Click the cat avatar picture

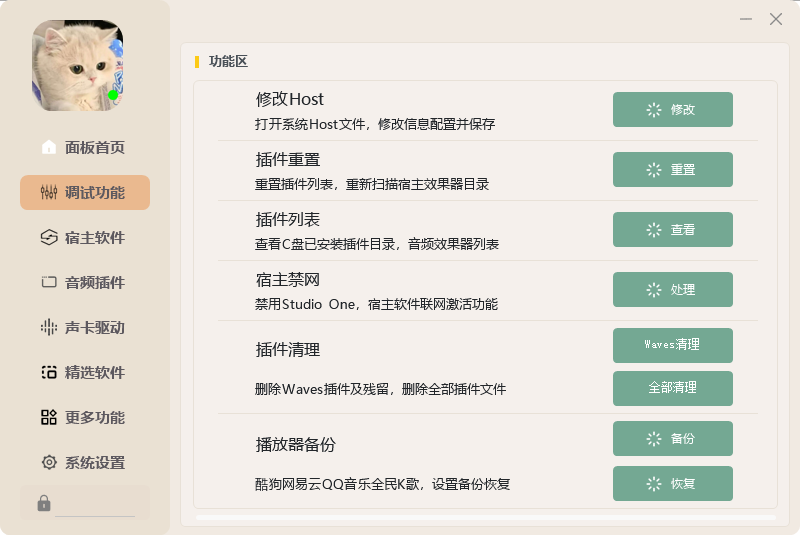tap(78, 65)
